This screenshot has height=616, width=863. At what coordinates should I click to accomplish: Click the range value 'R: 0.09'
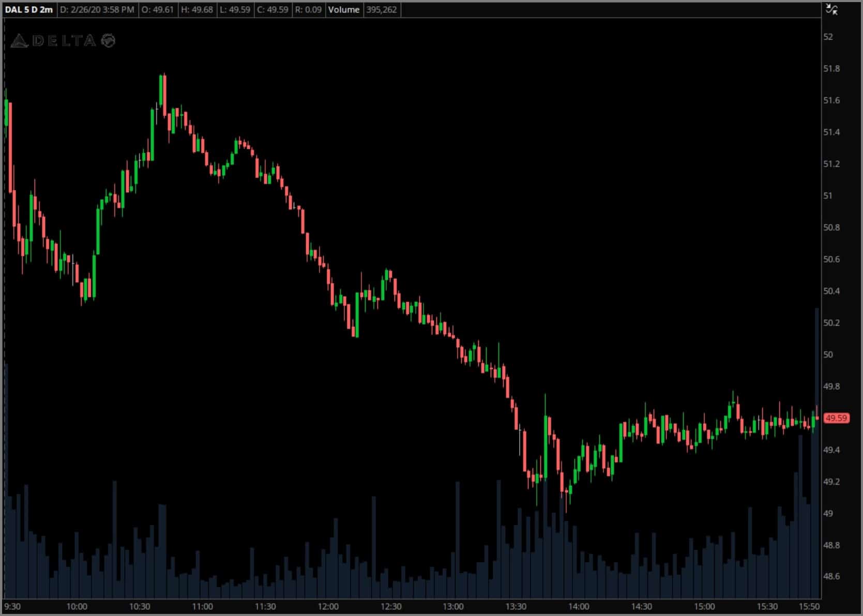308,10
